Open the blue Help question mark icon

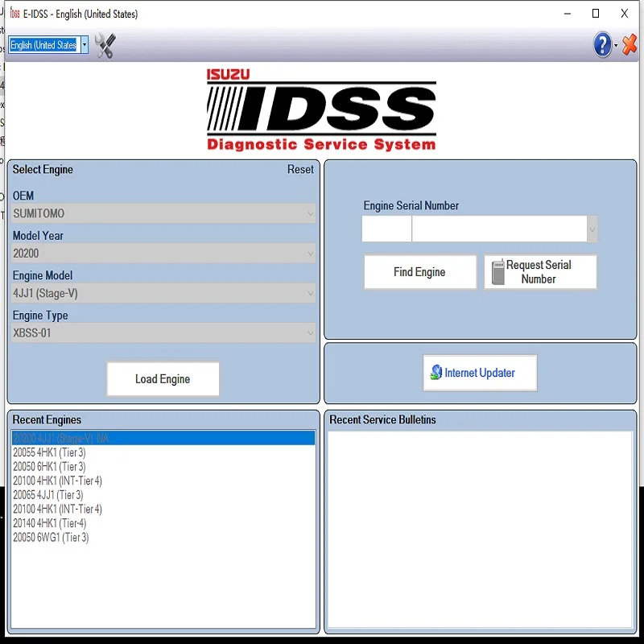(x=602, y=45)
